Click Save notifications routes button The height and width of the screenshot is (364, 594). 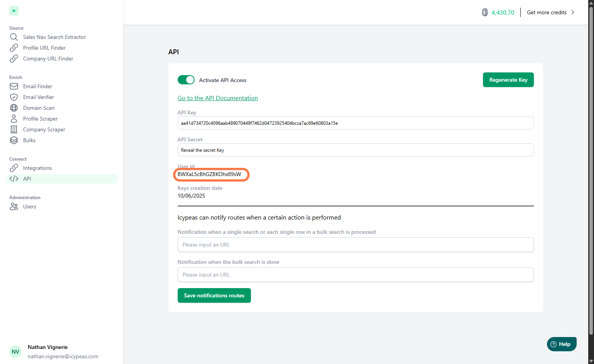214,295
